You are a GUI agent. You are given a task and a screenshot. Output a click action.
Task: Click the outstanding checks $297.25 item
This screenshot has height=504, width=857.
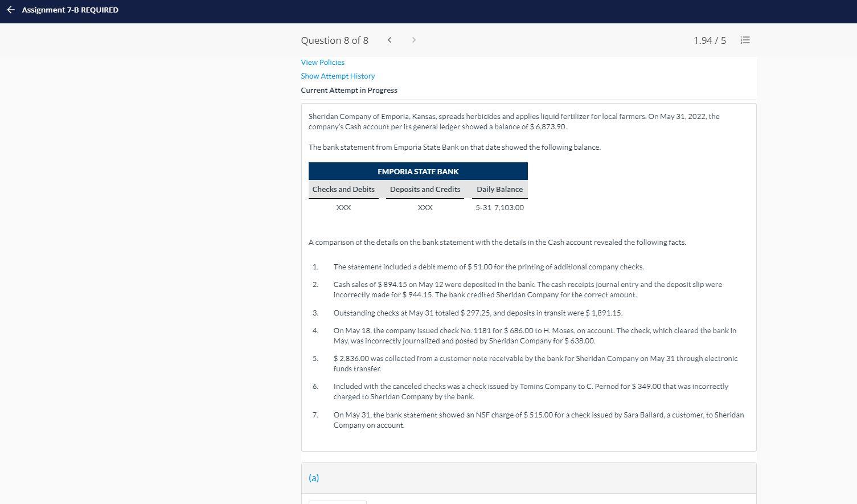tap(478, 313)
